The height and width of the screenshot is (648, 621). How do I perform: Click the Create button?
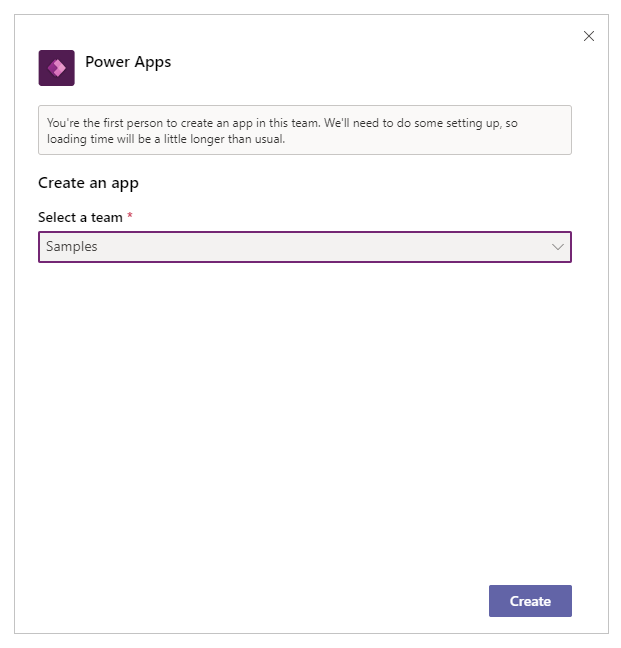pos(530,600)
